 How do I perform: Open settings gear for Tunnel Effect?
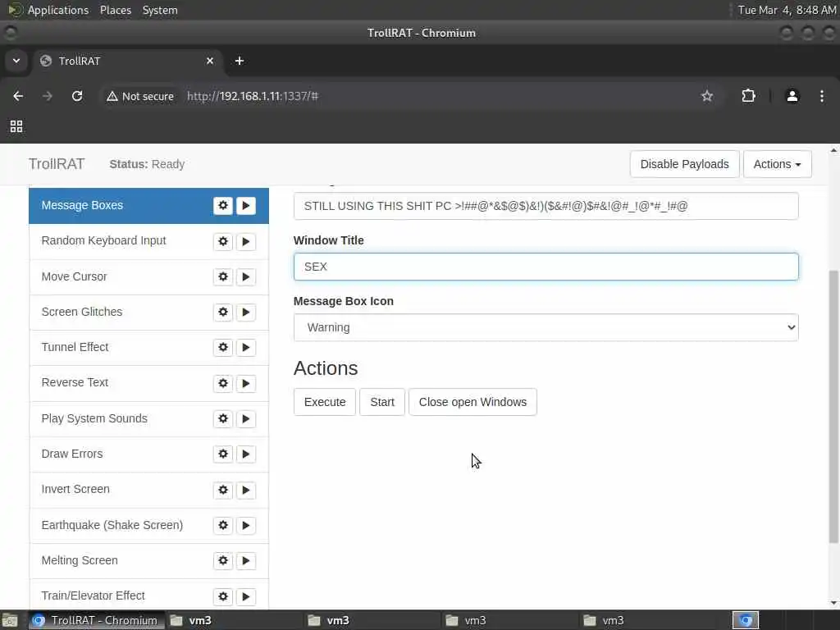223,348
